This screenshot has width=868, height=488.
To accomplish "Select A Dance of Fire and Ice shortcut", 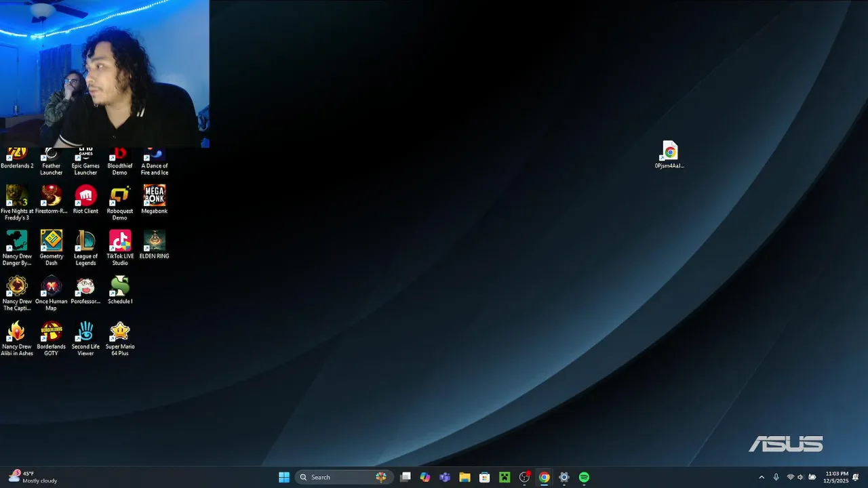I will pyautogui.click(x=155, y=162).
